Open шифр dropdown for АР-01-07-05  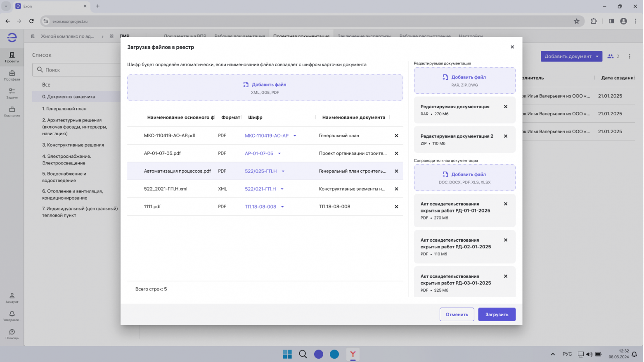tap(279, 153)
